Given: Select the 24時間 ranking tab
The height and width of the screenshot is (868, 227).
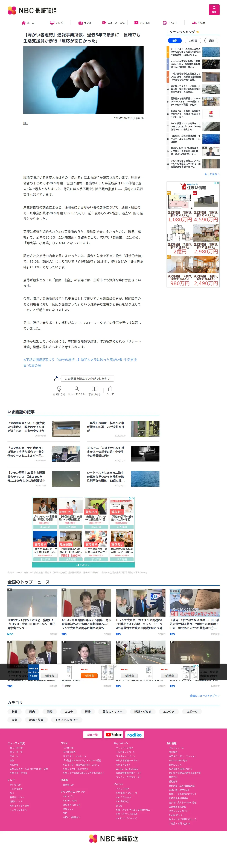Looking at the screenshot, I should pyautogui.click(x=193, y=40).
